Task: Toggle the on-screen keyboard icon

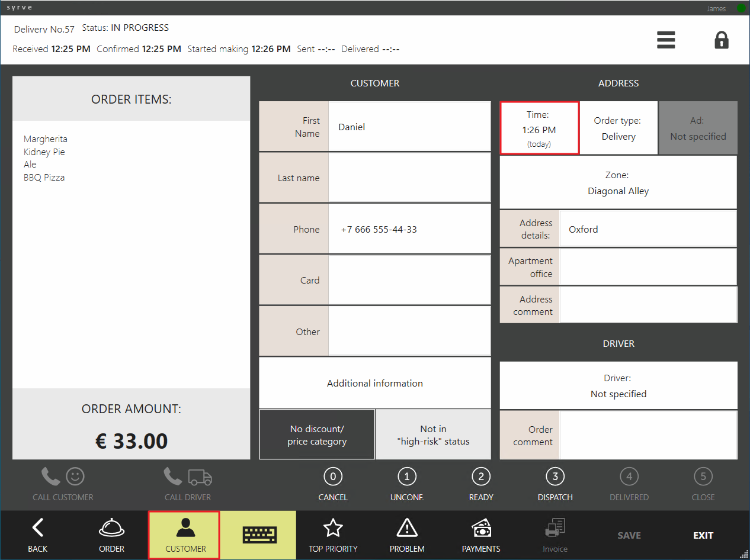Action: tap(259, 535)
